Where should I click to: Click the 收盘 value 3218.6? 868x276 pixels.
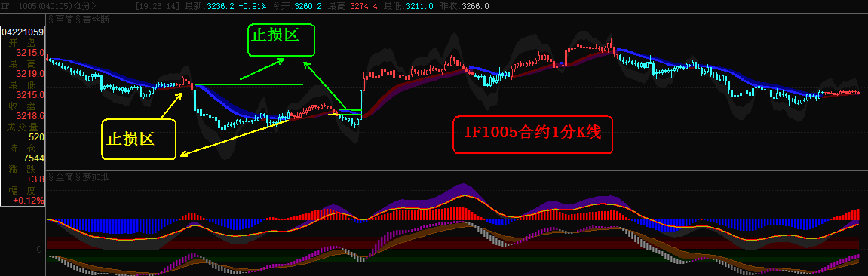point(30,116)
